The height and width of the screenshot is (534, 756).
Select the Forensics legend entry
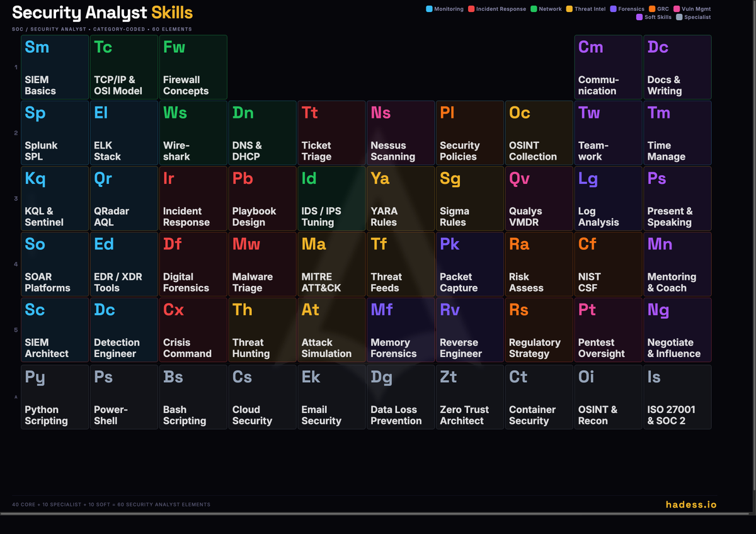627,9
